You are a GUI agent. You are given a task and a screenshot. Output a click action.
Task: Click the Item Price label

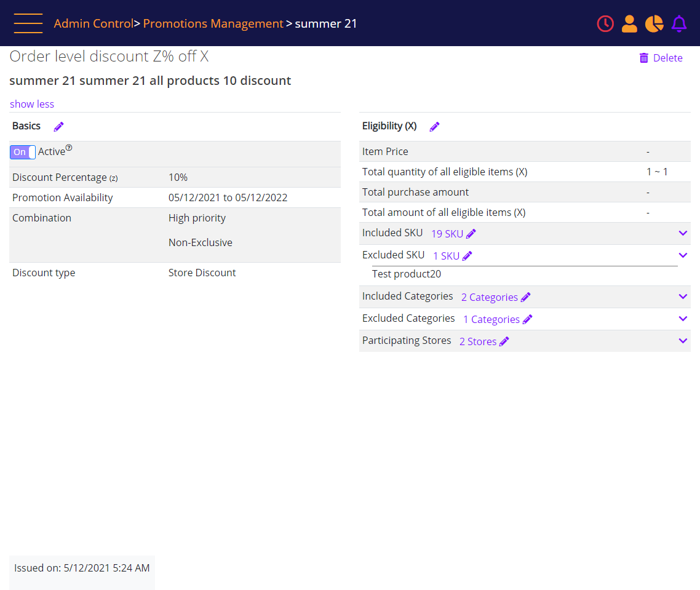tap(385, 151)
